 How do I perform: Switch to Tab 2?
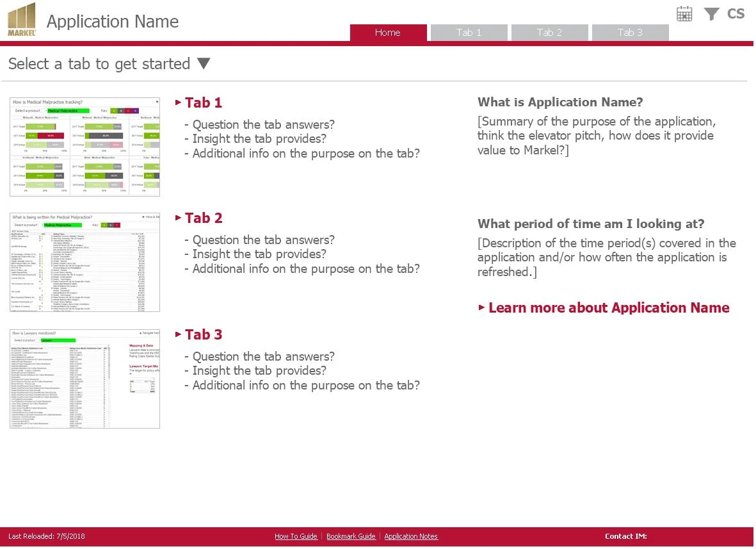(x=549, y=32)
